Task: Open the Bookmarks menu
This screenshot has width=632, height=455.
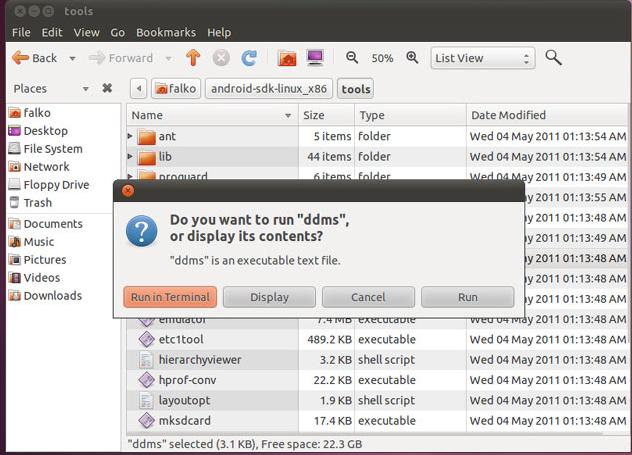Action: [166, 32]
